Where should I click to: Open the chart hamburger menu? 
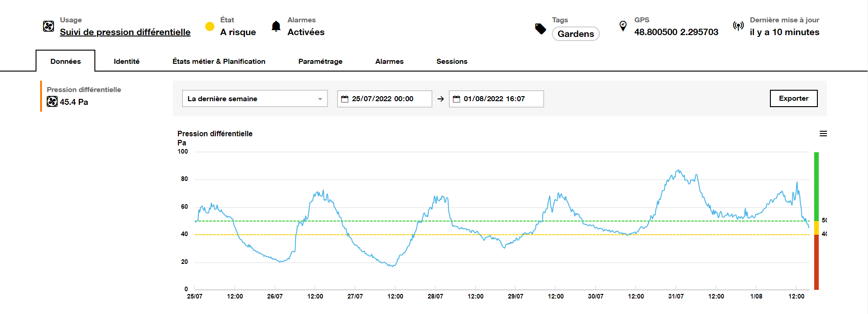(x=823, y=134)
